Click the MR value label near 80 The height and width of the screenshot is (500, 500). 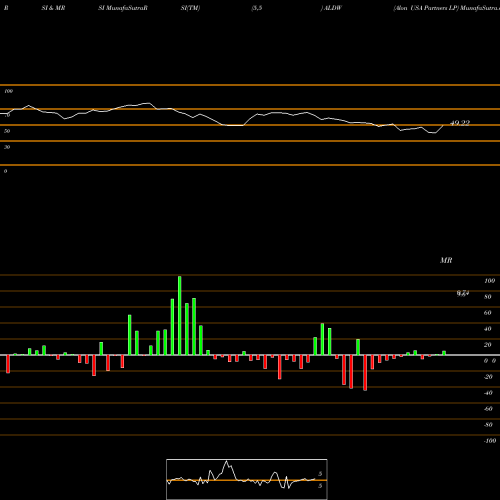pos(463,294)
